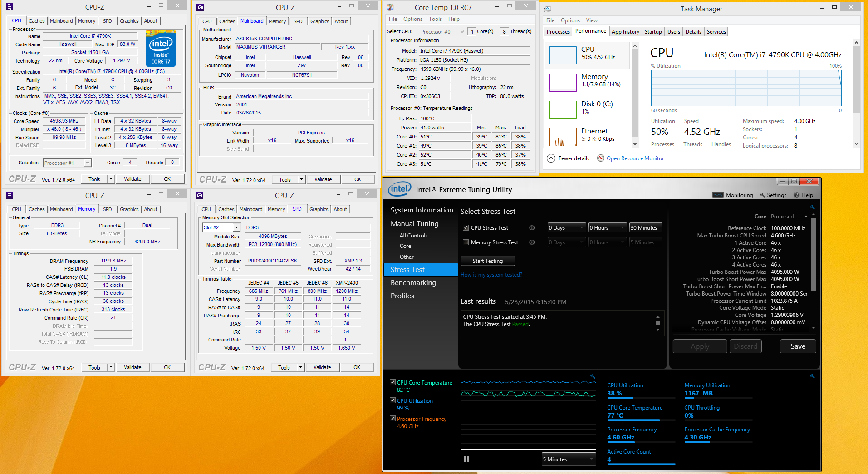Image resolution: width=868 pixels, height=474 pixels.
Task: Toggle Processor Frequency graph checkbox
Action: pyautogui.click(x=392, y=419)
